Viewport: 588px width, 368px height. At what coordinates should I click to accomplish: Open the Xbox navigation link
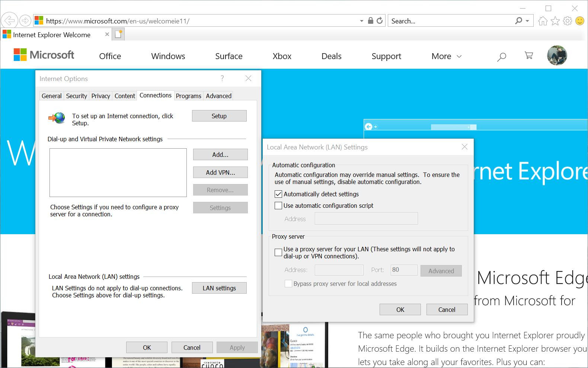(282, 56)
